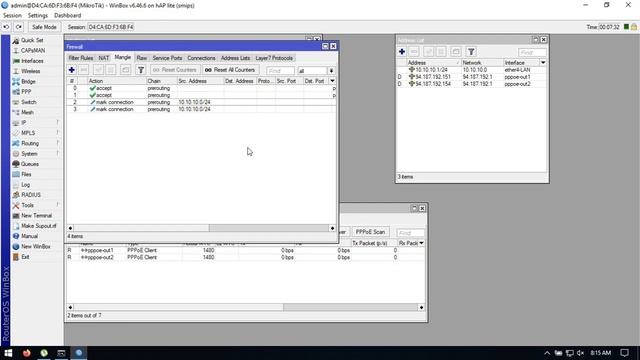The height and width of the screenshot is (360, 640).
Task: Add a new mangle rule with the plus icon
Action: (72, 70)
